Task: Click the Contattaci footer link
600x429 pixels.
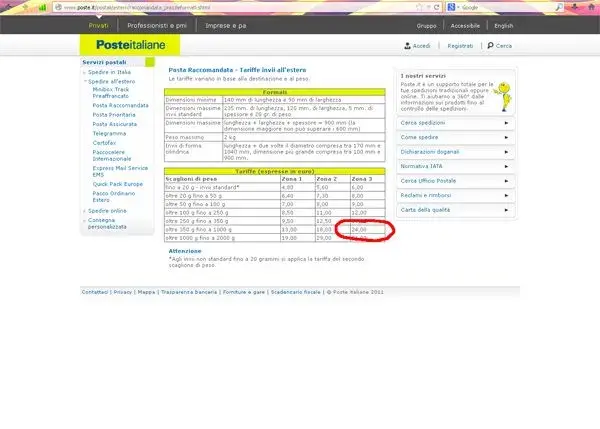Action: (95, 292)
